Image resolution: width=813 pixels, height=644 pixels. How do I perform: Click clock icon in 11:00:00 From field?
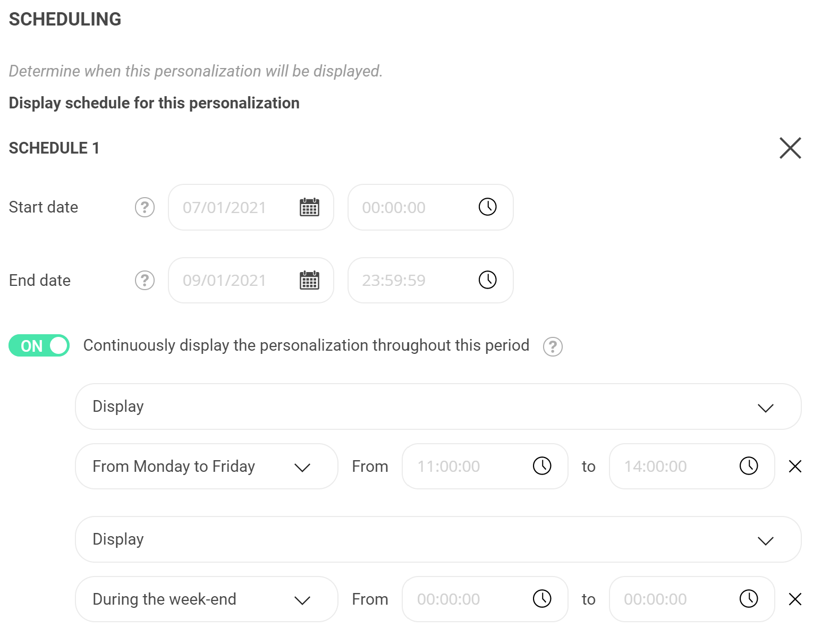coord(542,465)
